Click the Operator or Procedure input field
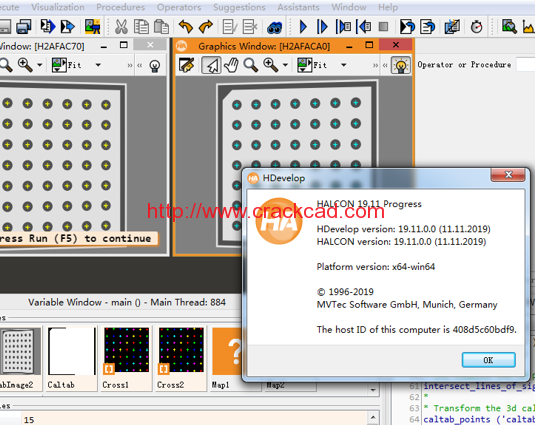535x425 pixels. tap(526, 64)
